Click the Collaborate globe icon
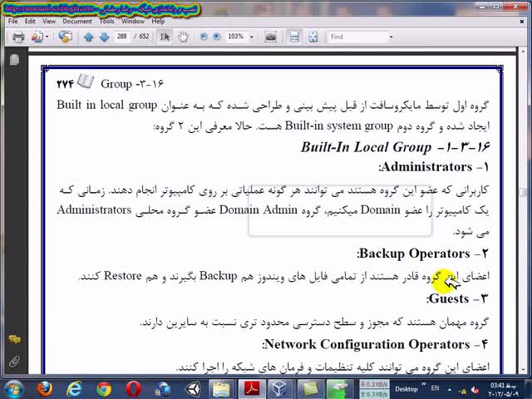 tap(65, 37)
